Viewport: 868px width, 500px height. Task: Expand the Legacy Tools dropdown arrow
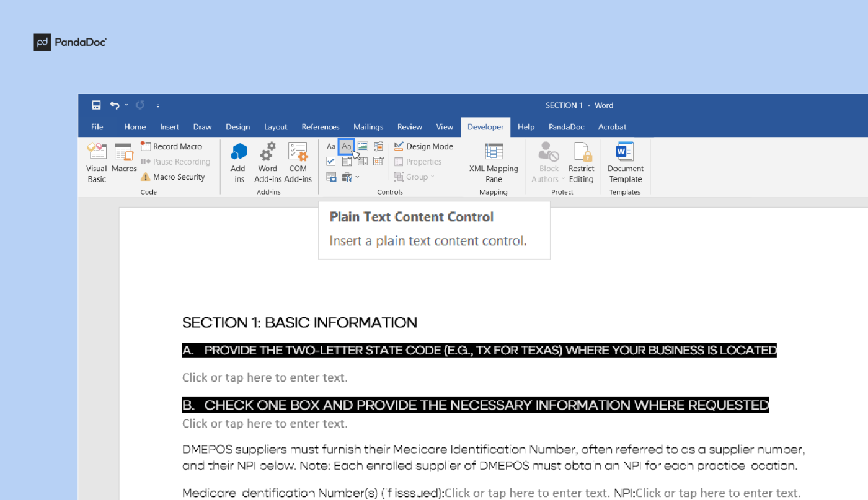pyautogui.click(x=357, y=177)
